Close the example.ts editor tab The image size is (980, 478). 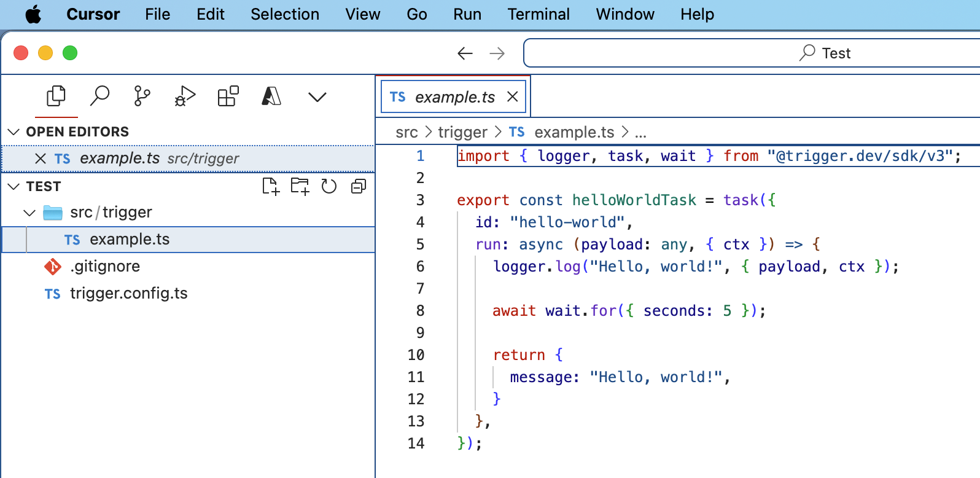pyautogui.click(x=513, y=96)
